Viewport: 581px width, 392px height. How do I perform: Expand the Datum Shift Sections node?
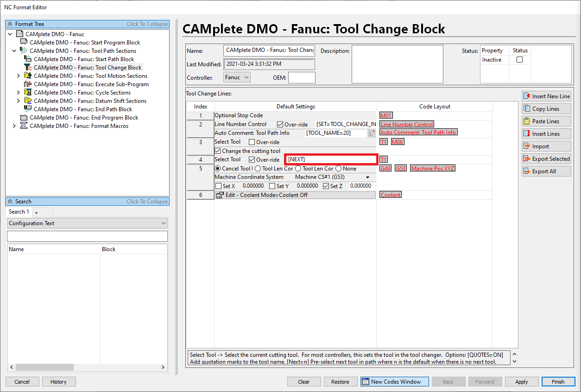[x=19, y=101]
